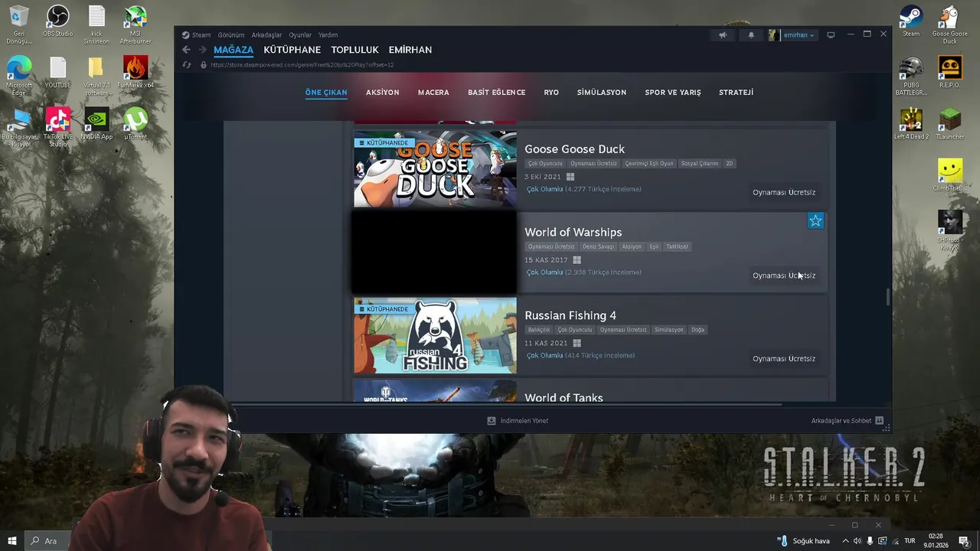Image resolution: width=980 pixels, height=551 pixels.
Task: Click Doğa tag on Russian Fishing 4
Action: 697,330
